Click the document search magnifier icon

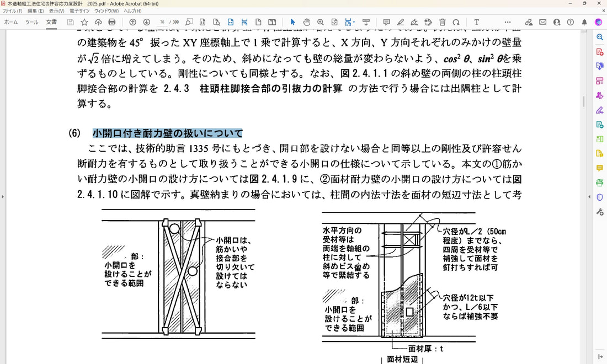point(217,22)
